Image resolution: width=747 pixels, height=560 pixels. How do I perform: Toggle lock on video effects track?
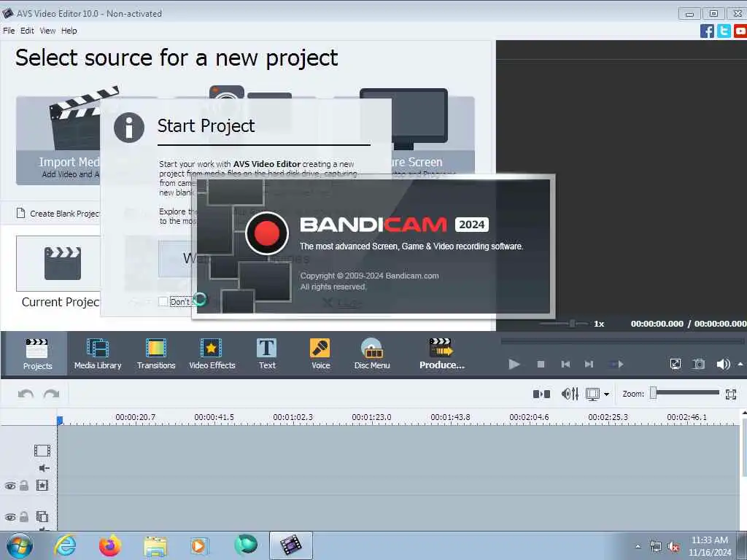coord(24,485)
